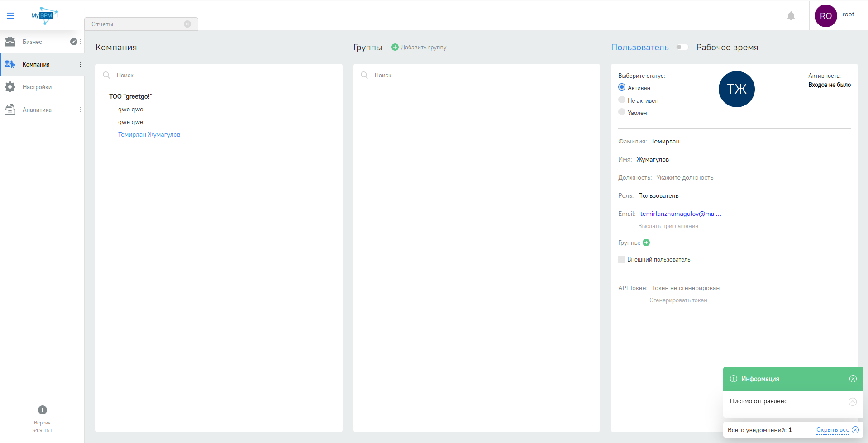The height and width of the screenshot is (443, 868).
Task: Click the notification bell icon
Action: (791, 16)
